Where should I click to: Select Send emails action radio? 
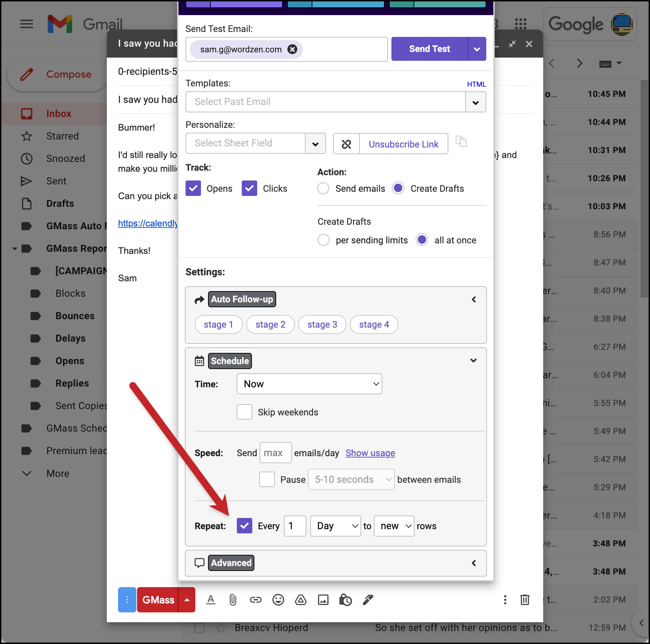coord(323,188)
